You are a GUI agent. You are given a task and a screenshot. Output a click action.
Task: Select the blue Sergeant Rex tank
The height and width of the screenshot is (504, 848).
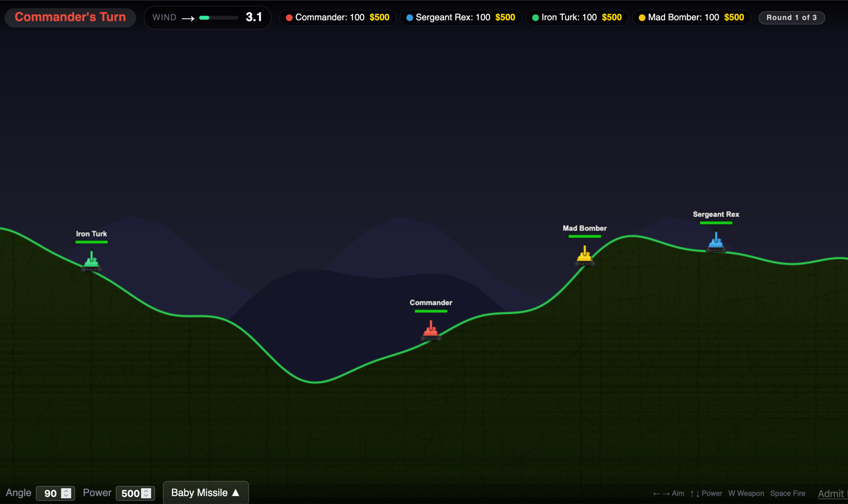[716, 242]
